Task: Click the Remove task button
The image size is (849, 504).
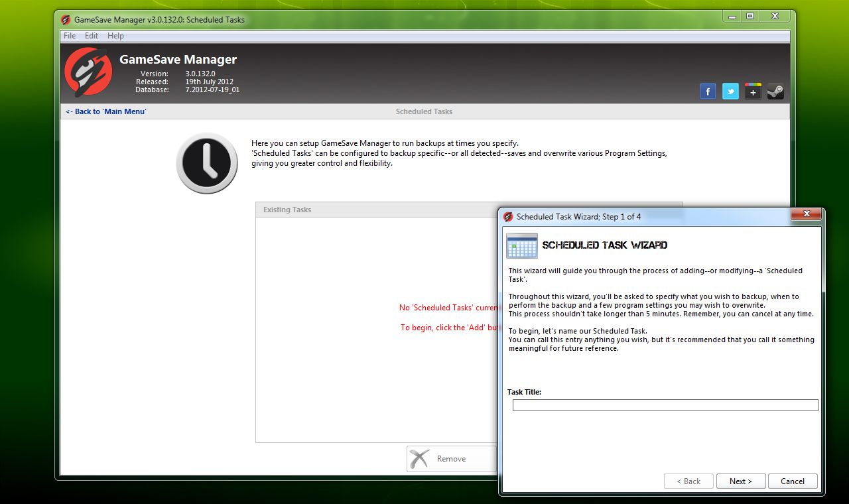Action: pos(451,458)
